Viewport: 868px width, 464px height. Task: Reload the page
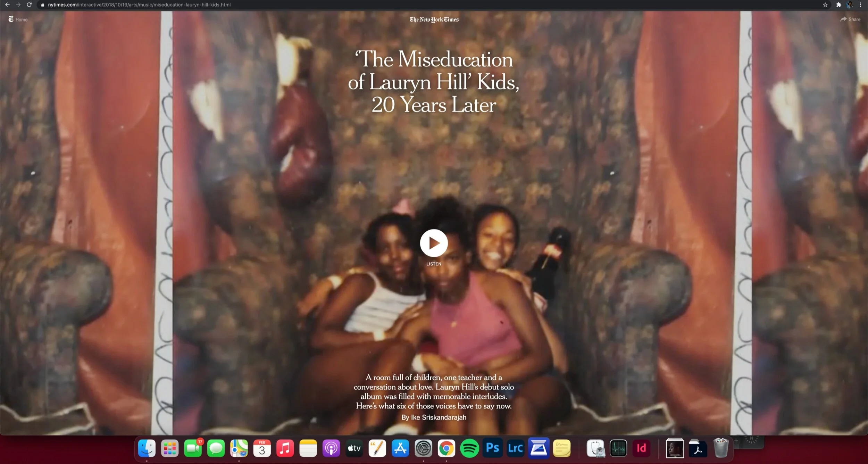[x=29, y=5]
